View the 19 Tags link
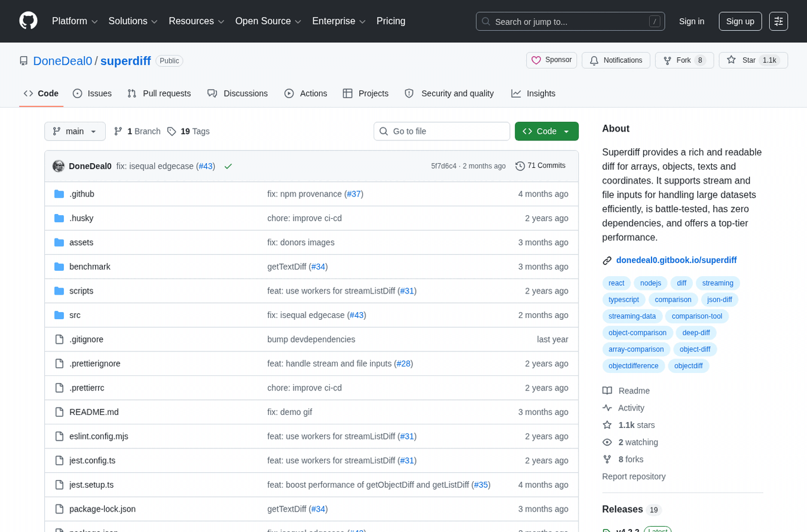The height and width of the screenshot is (532, 807). 188,132
